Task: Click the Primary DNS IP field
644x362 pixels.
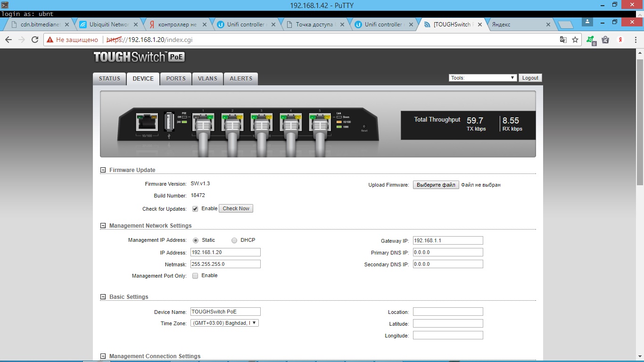Action: coord(448,253)
